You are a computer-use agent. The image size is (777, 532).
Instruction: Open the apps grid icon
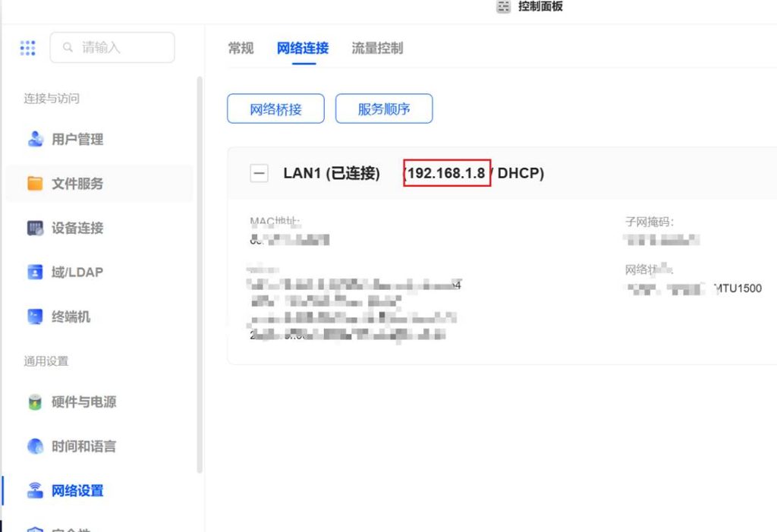click(28, 48)
